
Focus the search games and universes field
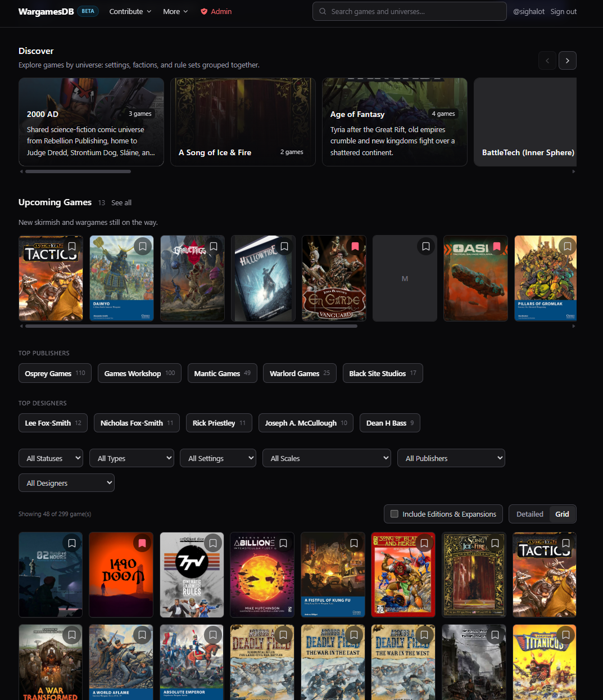409,11
